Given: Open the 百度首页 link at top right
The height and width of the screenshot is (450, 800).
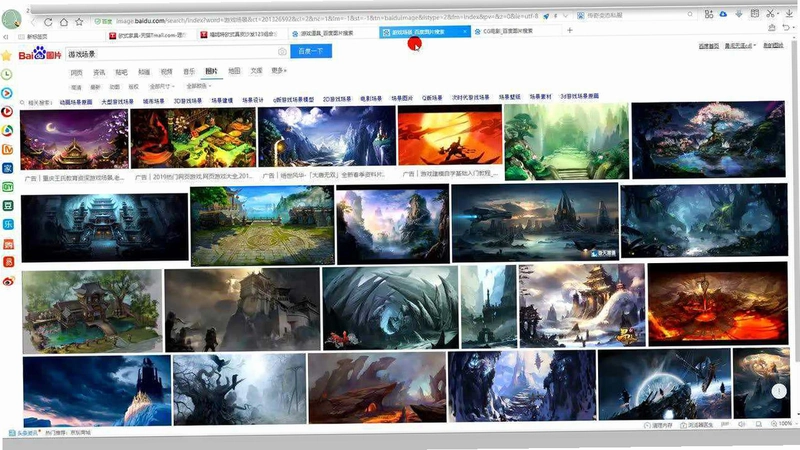Looking at the screenshot, I should point(709,46).
